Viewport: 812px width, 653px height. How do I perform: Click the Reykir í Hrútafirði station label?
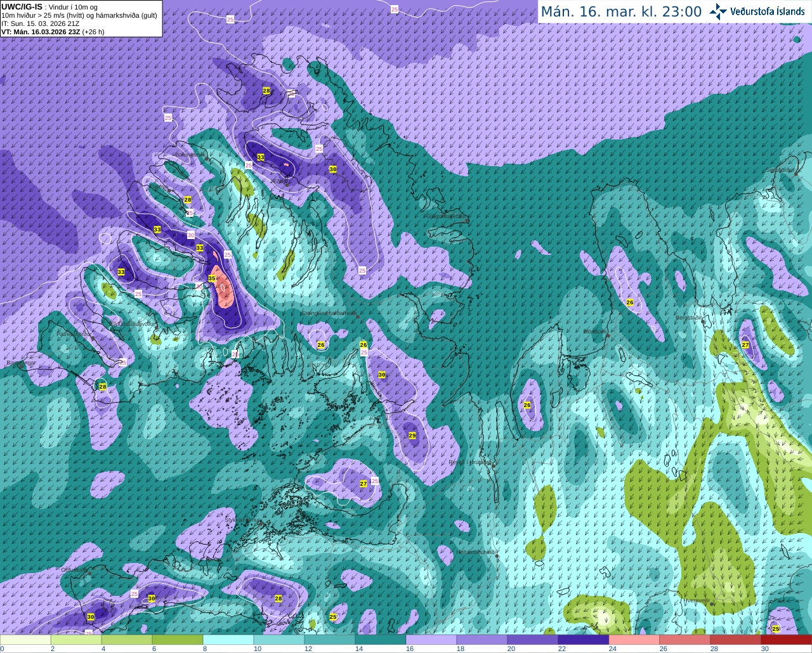pos(470,462)
